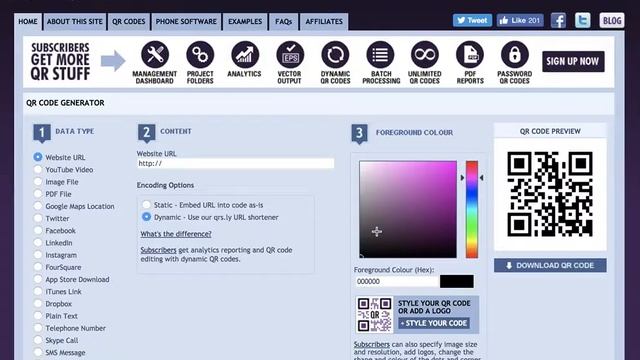Open the Analytics chart icon
Image resolution: width=640 pixels, height=360 pixels.
(x=245, y=55)
